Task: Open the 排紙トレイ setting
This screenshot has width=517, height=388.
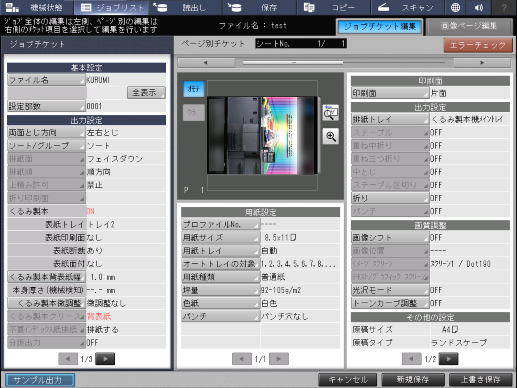Action: tap(390, 119)
